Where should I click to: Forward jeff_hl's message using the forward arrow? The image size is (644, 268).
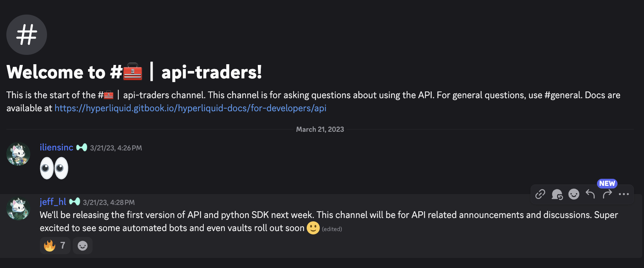[607, 194]
